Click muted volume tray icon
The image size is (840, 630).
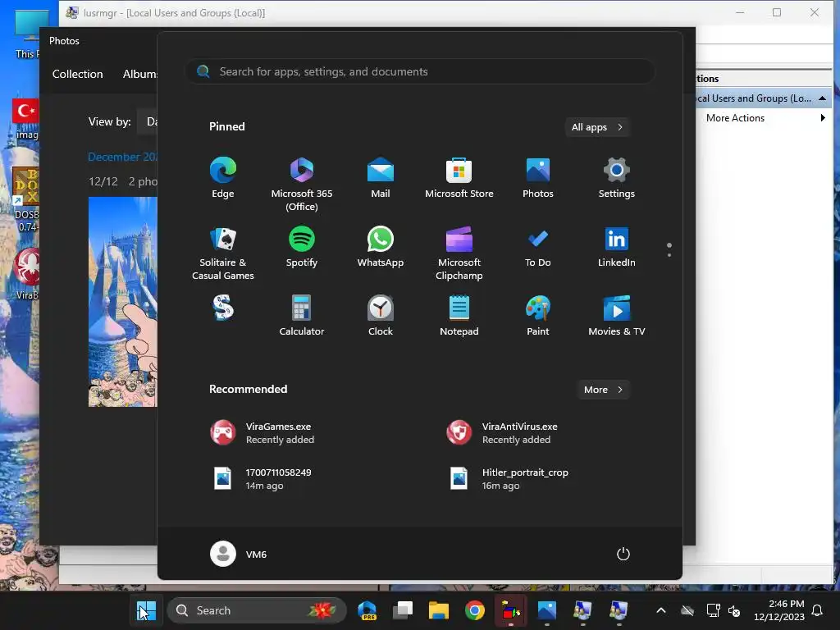click(734, 610)
